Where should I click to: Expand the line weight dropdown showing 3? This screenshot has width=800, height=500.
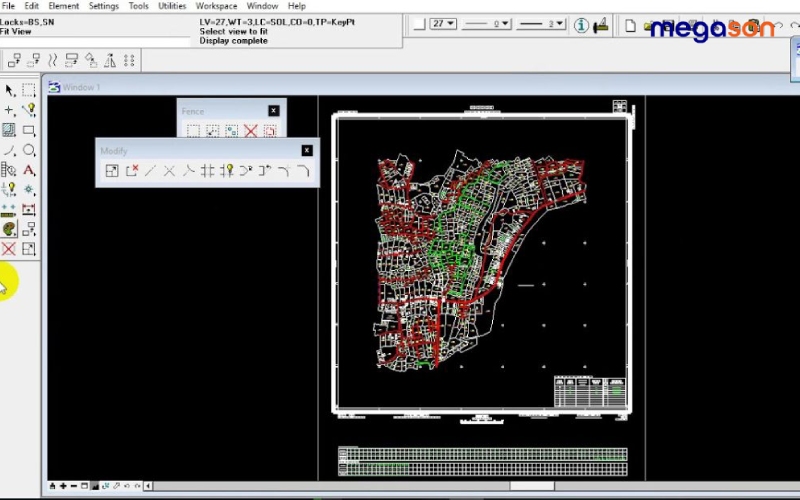(x=560, y=24)
